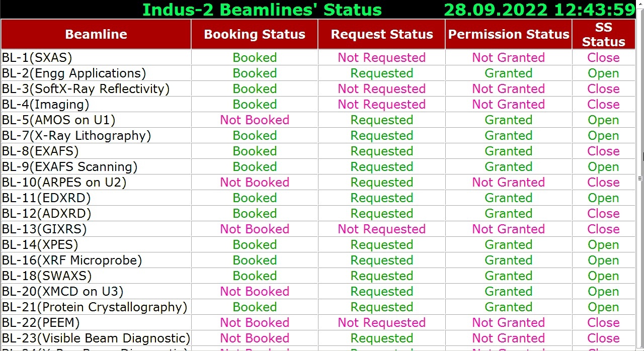Click Open SS status for BL-2(Engg Applications)
This screenshot has width=644, height=351.
pyautogui.click(x=604, y=73)
